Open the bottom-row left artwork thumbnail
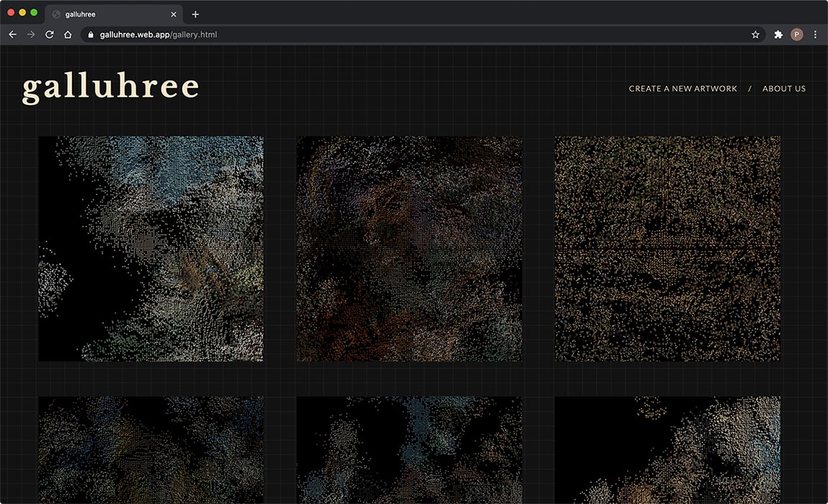 pos(151,450)
